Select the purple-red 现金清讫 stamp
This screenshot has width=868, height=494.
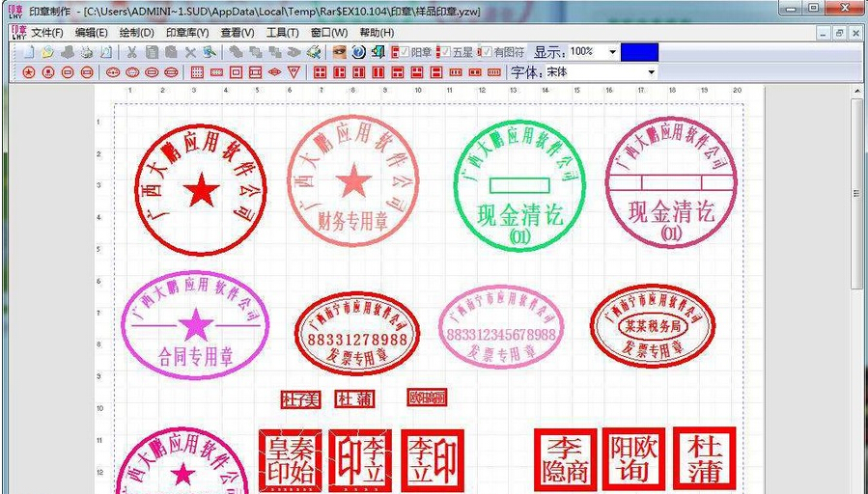[671, 182]
